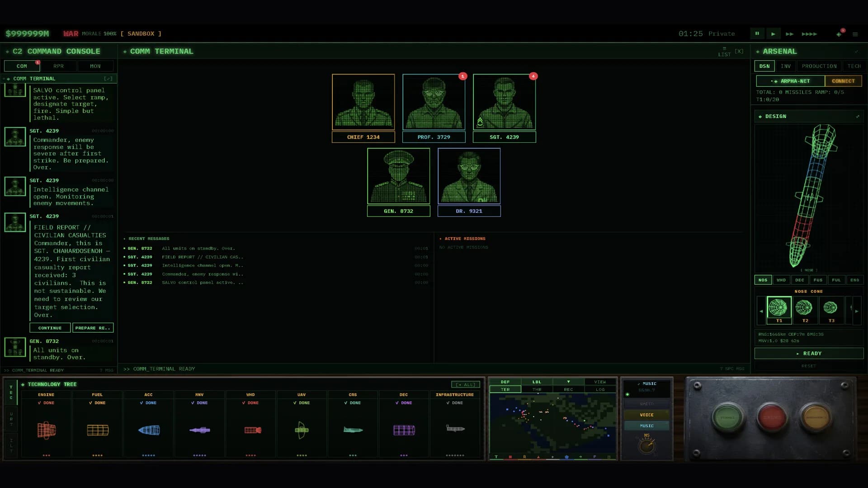Open the hamburger main menu
868x488 pixels.
pos(855,34)
